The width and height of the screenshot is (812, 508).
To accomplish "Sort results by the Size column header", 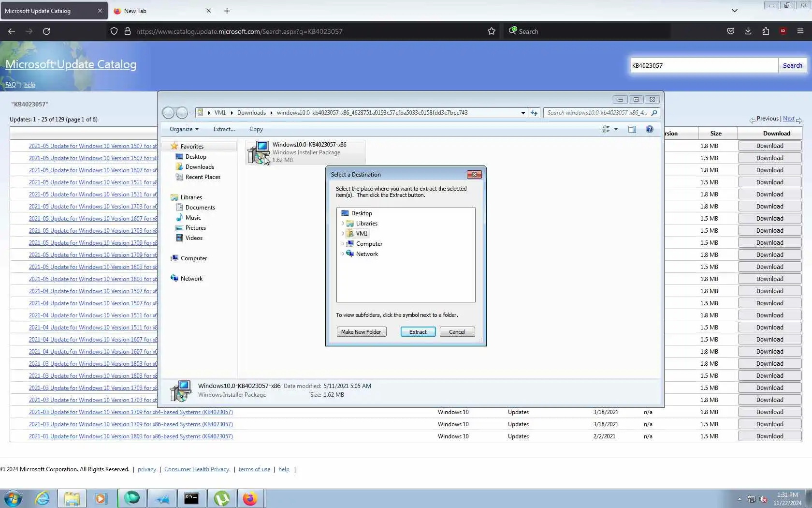I will [x=716, y=134].
